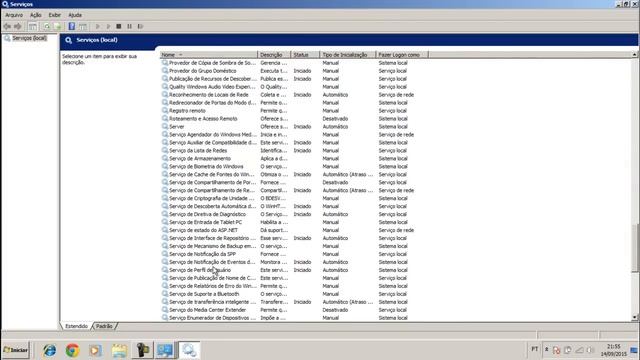This screenshot has height=360, width=640.
Task: Select the Quality Windows Audio Video service
Action: pyautogui.click(x=212, y=87)
